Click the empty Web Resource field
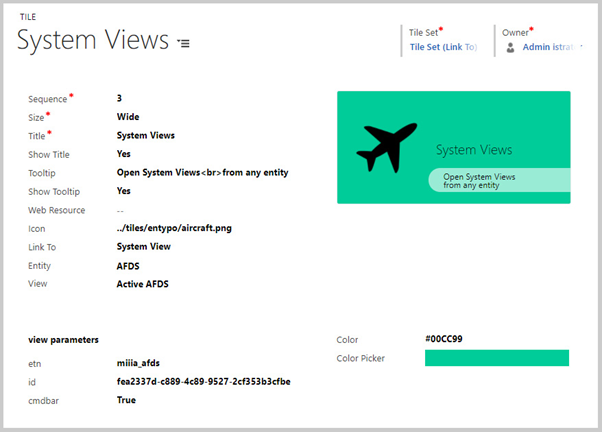Image resolution: width=602 pixels, height=432 pixels. pyautogui.click(x=120, y=210)
